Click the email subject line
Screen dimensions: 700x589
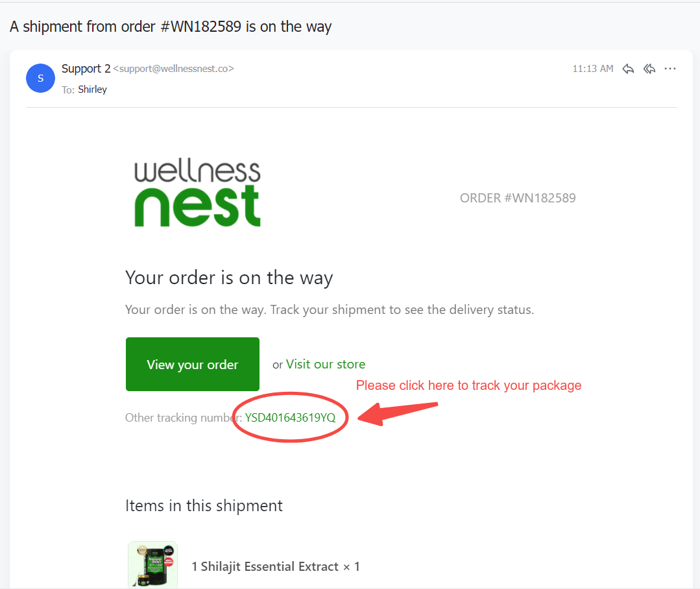pos(171,27)
